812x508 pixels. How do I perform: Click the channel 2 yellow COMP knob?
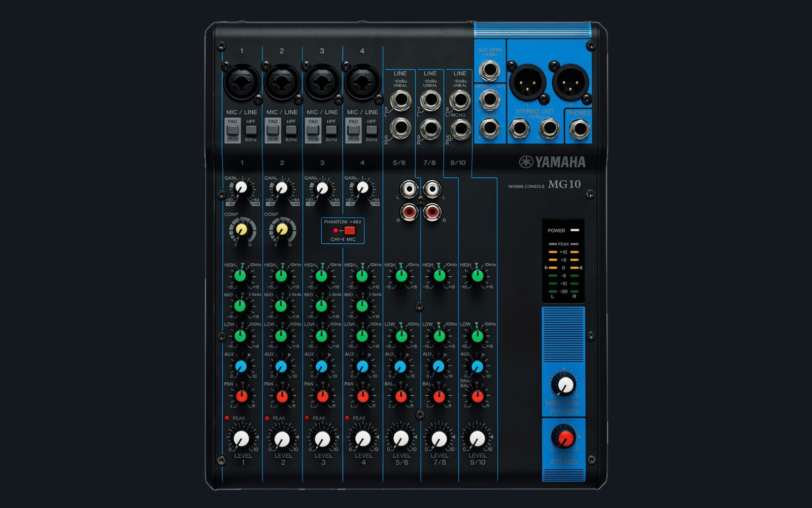(282, 230)
